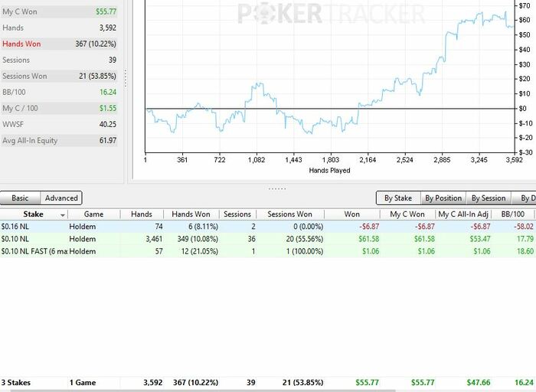Click the WWSF statistic row
The width and height of the screenshot is (536, 392).
pyautogui.click(x=59, y=124)
